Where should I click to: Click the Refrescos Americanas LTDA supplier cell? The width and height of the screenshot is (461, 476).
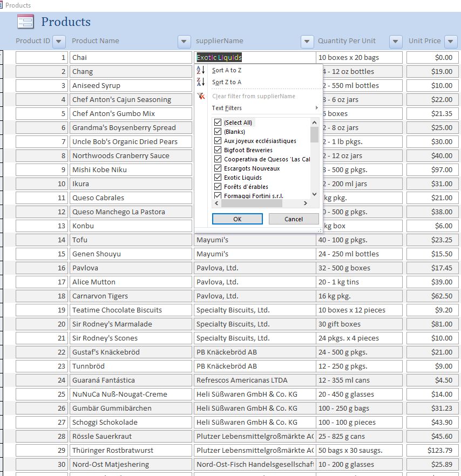click(255, 380)
